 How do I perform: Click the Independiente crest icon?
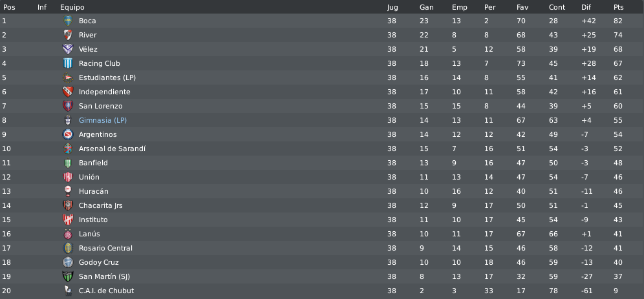point(68,92)
